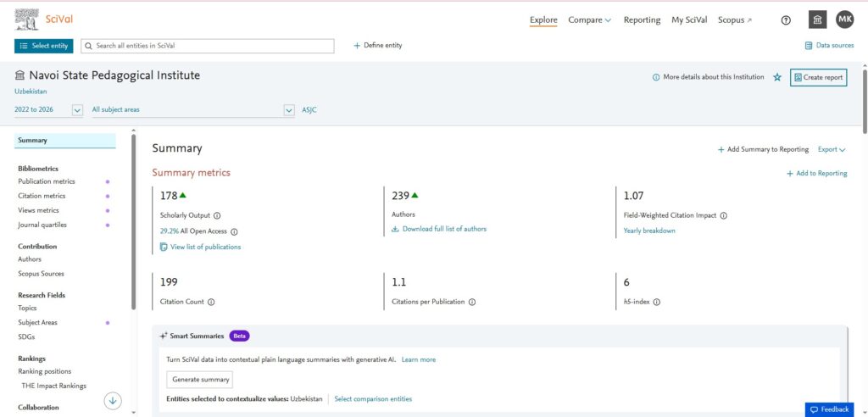Click the Generate summary button
The height and width of the screenshot is (417, 868).
point(199,380)
